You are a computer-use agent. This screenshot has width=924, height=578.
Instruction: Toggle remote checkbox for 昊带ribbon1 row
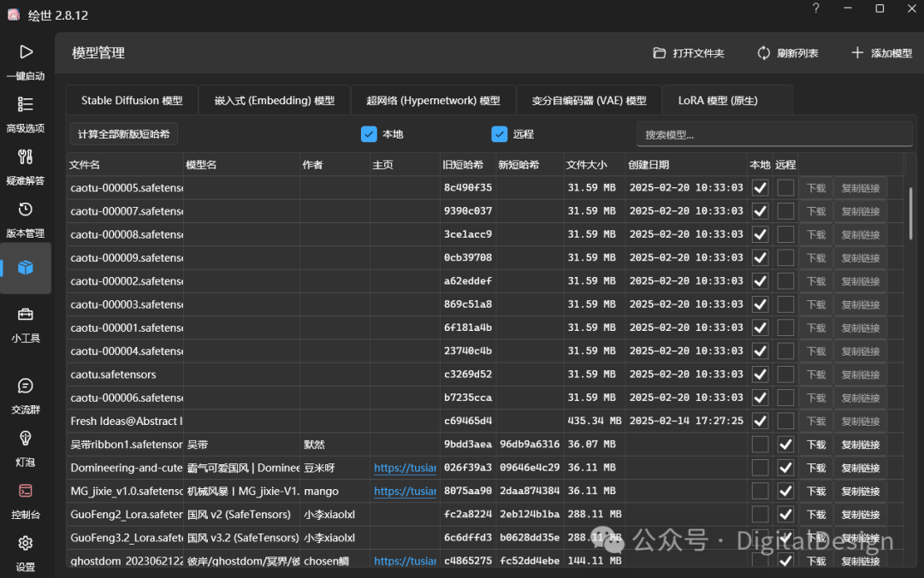tap(785, 445)
